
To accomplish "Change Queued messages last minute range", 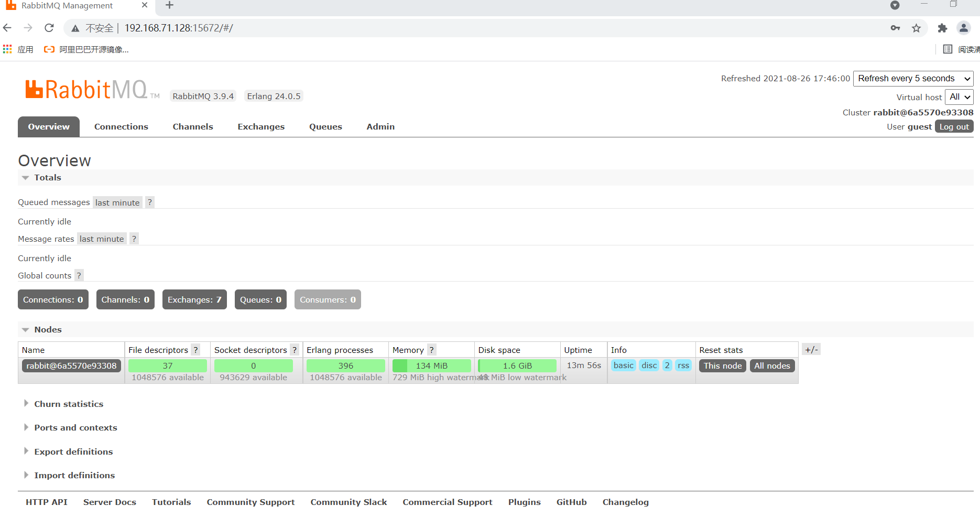I will click(117, 202).
